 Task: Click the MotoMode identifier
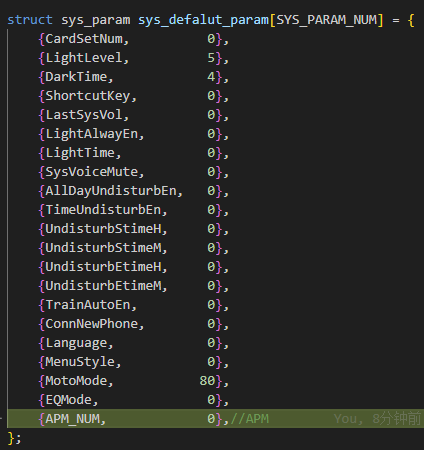click(x=76, y=381)
